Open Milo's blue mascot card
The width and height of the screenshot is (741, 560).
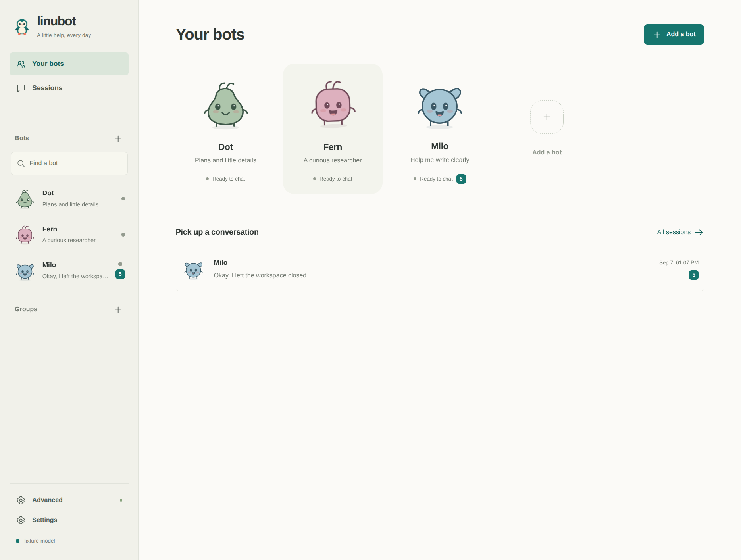pos(440,129)
